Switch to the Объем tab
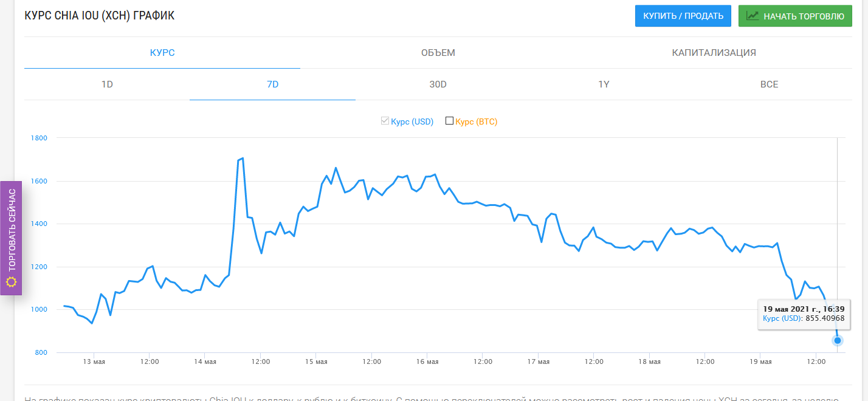 point(438,53)
